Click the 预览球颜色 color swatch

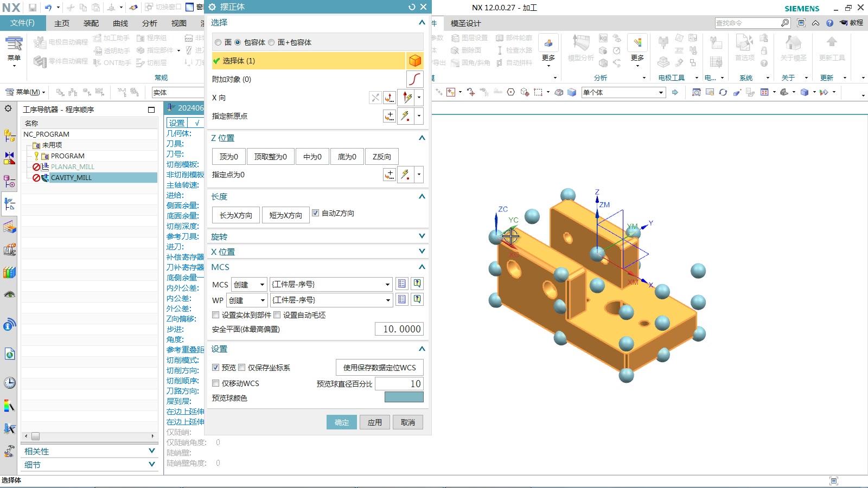coord(404,397)
